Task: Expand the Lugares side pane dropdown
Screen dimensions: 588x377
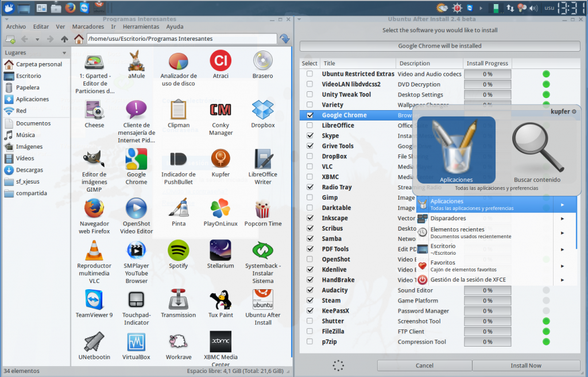Action: (x=64, y=53)
